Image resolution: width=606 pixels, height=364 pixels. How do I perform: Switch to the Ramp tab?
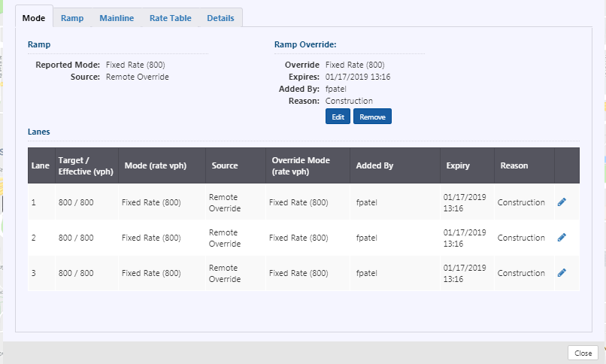coord(72,18)
